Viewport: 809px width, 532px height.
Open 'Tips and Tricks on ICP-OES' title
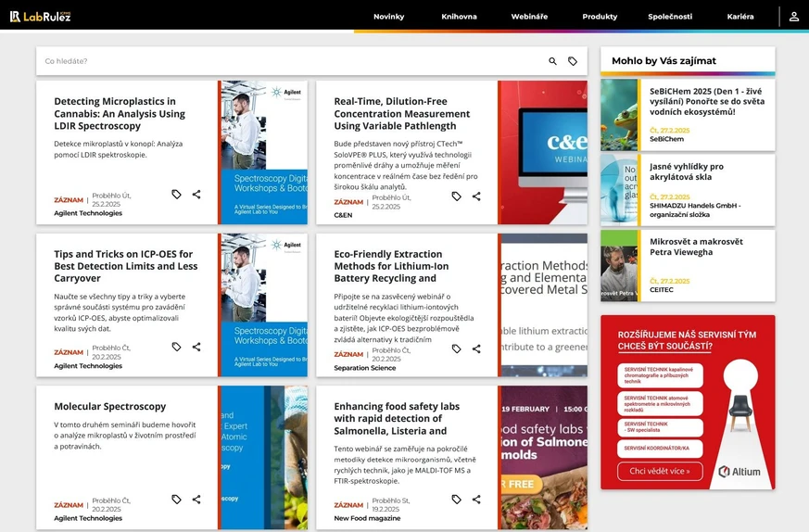(x=126, y=266)
